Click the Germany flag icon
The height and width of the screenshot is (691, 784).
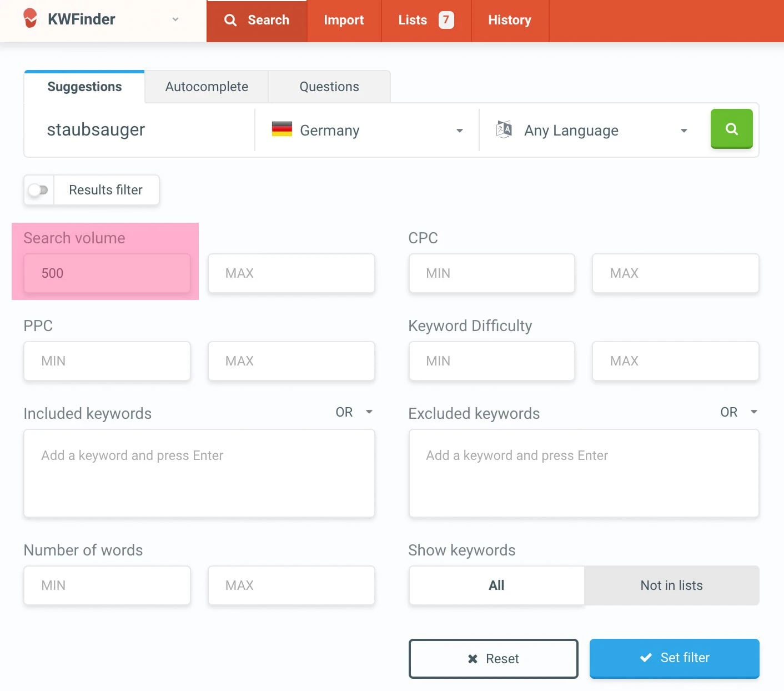click(x=282, y=129)
